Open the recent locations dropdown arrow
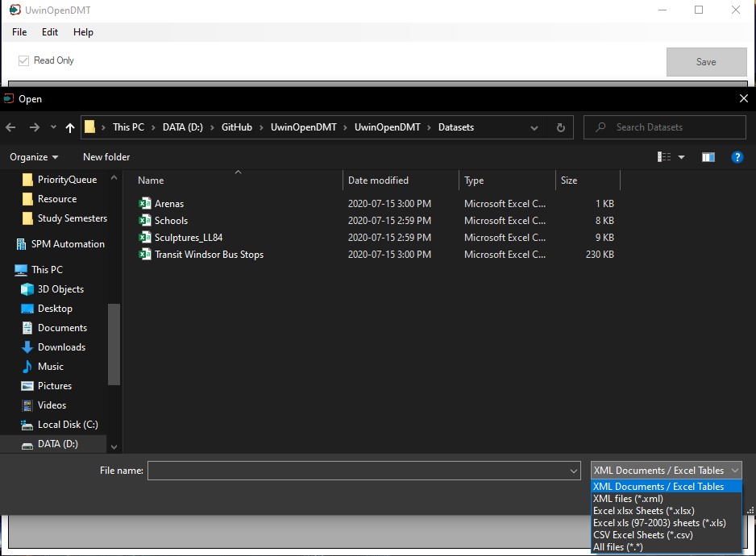Image resolution: width=756 pixels, height=556 pixels. pyautogui.click(x=53, y=127)
